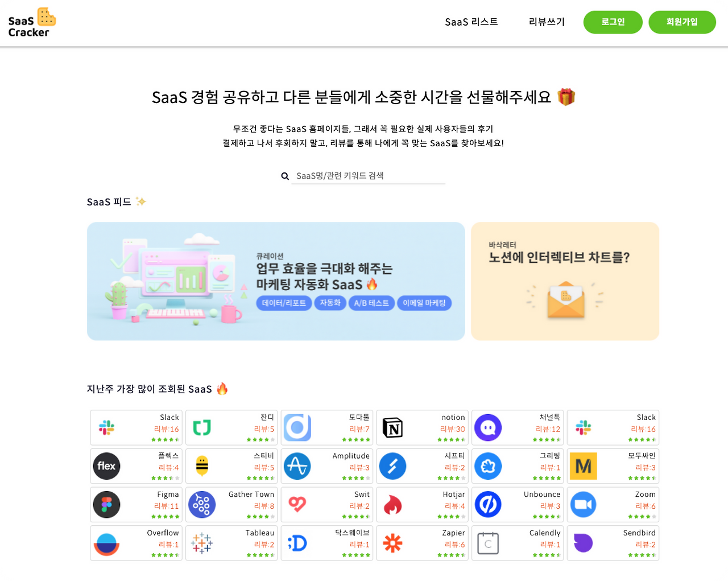The image size is (728, 581).
Task: Click the 로그인 button
Action: point(613,22)
